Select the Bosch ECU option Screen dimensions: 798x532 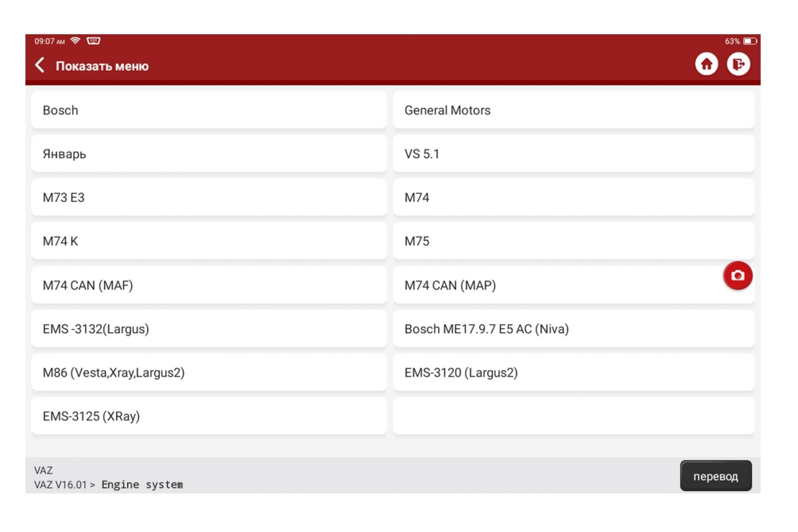point(209,110)
